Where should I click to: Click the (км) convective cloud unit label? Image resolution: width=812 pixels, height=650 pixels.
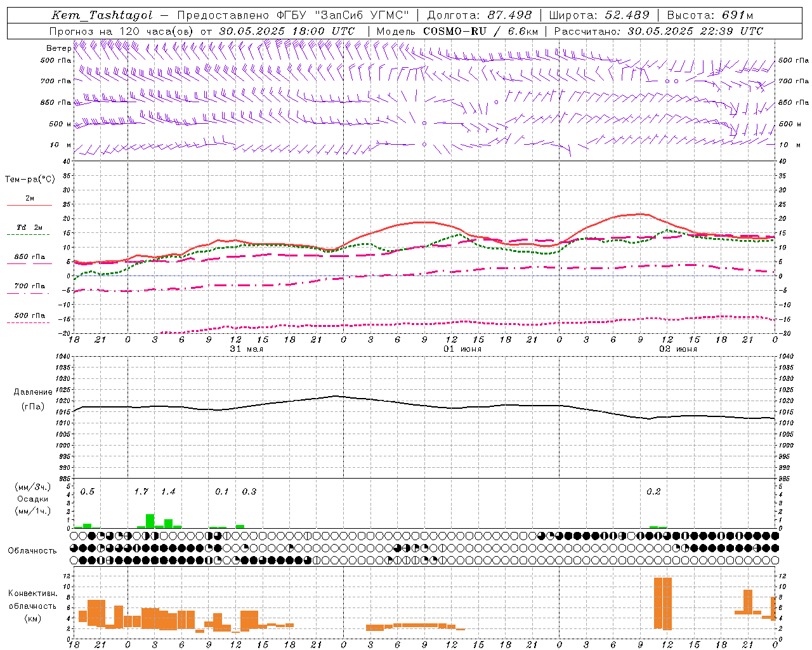coord(33,618)
